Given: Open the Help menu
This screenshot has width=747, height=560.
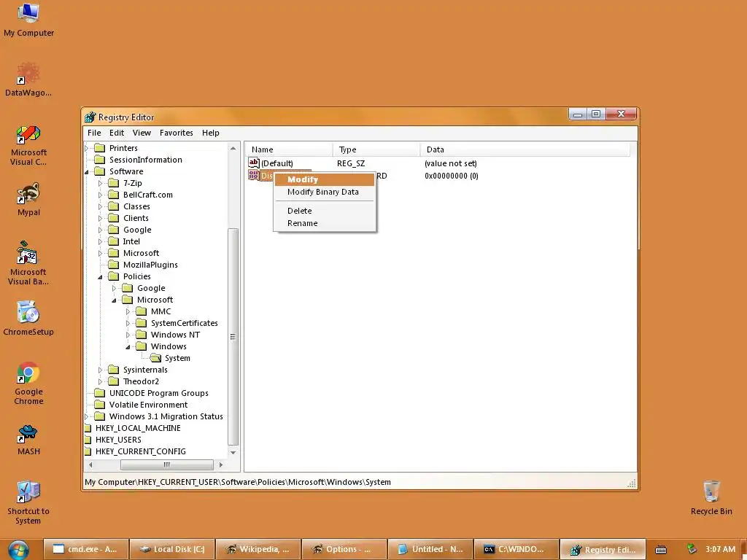Looking at the screenshot, I should 211,133.
